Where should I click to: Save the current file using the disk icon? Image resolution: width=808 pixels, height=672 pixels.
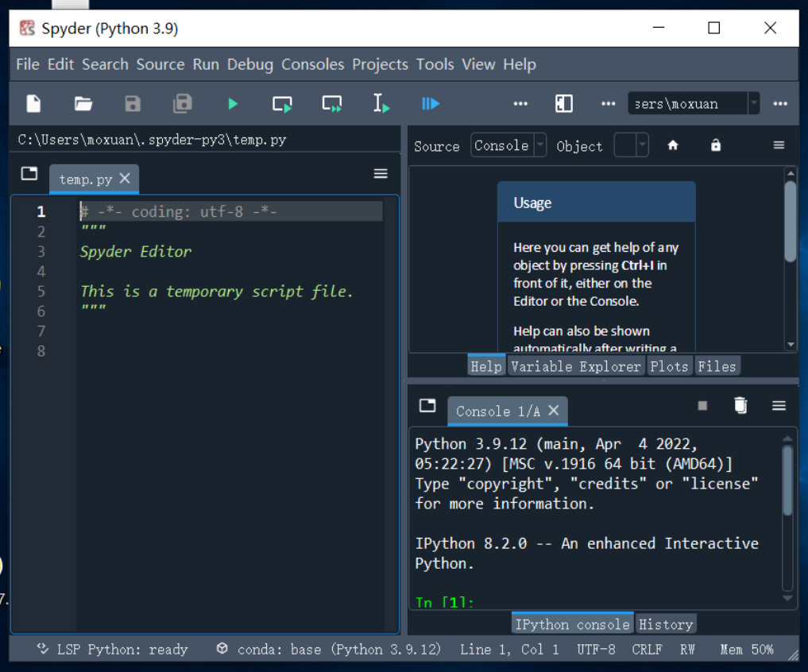(x=133, y=104)
